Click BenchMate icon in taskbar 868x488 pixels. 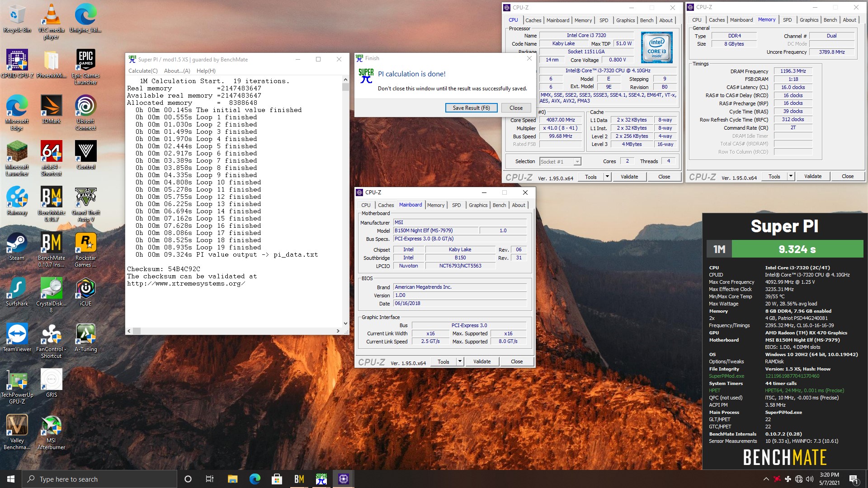(299, 479)
